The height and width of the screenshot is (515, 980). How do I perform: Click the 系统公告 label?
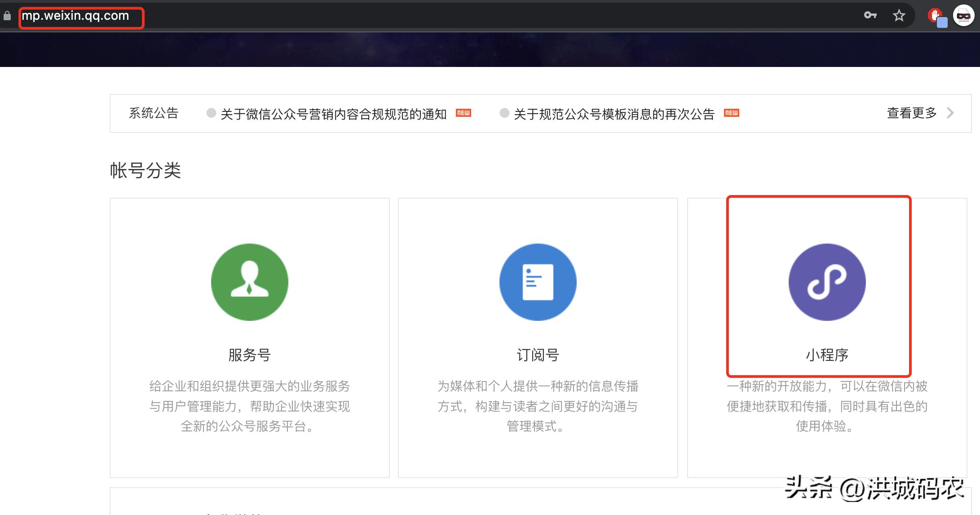pyautogui.click(x=153, y=113)
